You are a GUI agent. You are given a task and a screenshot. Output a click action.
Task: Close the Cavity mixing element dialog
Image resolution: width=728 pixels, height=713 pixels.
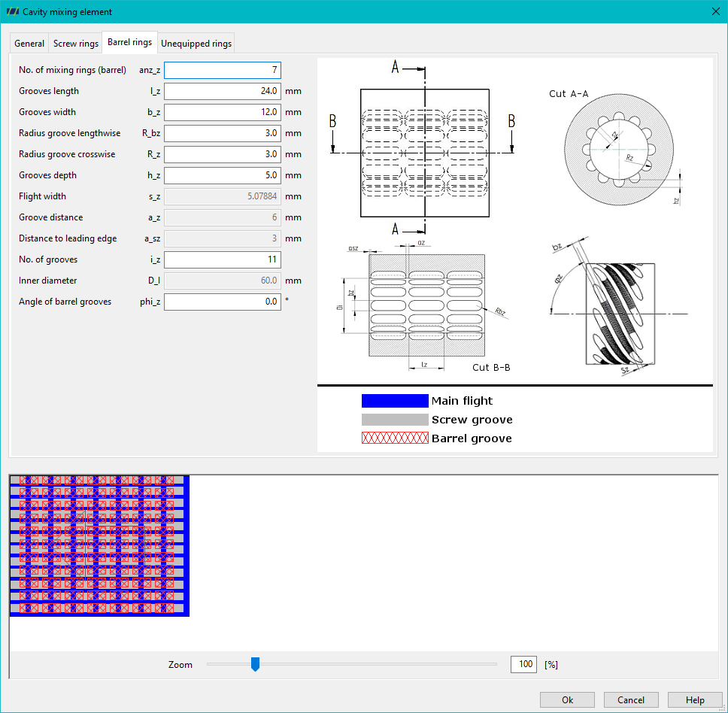(x=715, y=11)
